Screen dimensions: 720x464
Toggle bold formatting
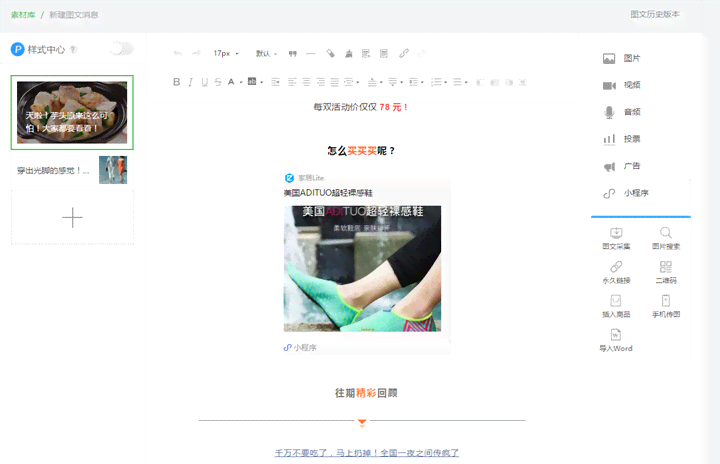coord(176,82)
